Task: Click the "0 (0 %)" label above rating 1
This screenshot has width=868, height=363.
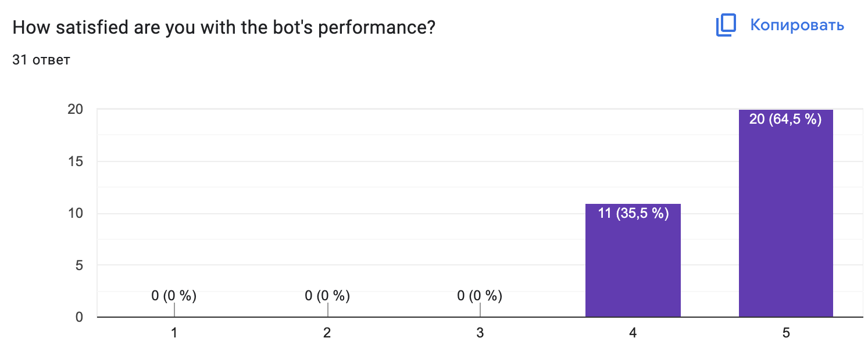Action: click(x=174, y=296)
